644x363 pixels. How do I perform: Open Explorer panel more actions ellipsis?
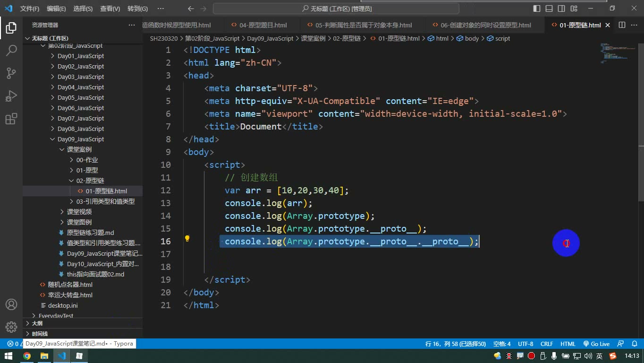[132, 25]
